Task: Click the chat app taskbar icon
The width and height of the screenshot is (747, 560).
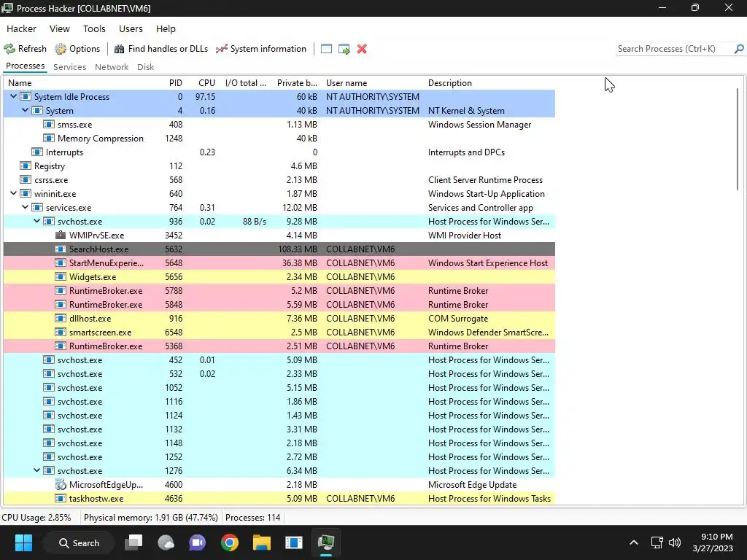Action: click(x=197, y=542)
